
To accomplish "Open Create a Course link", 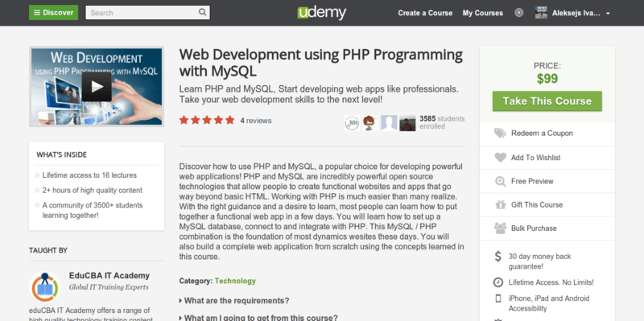I will (x=425, y=13).
